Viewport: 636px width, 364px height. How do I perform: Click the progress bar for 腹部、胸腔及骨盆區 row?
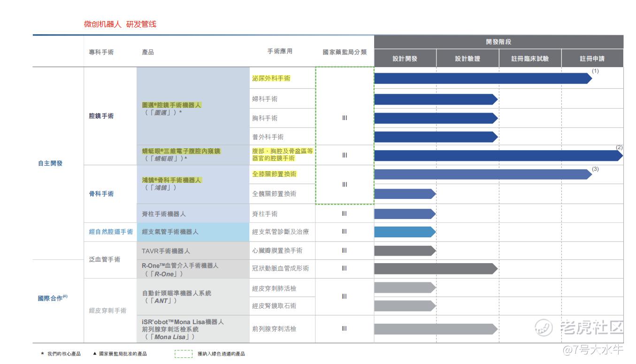498,155
